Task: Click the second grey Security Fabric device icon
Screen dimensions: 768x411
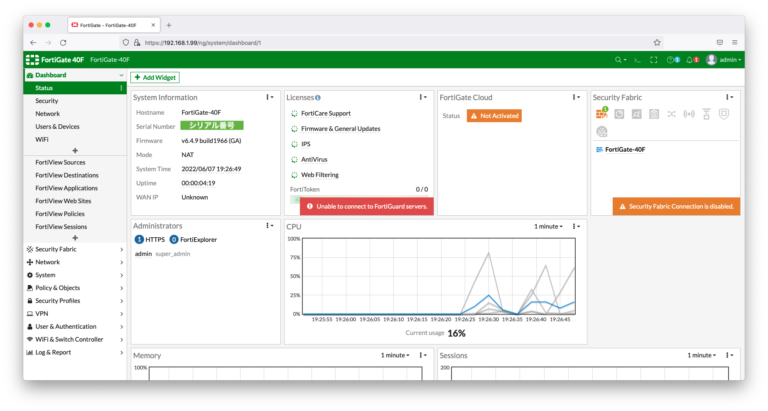Action: tap(619, 114)
